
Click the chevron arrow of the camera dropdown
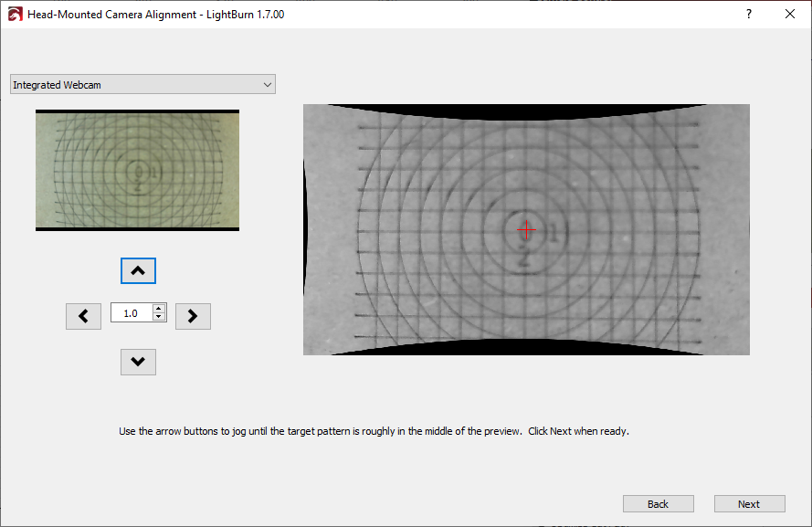267,85
